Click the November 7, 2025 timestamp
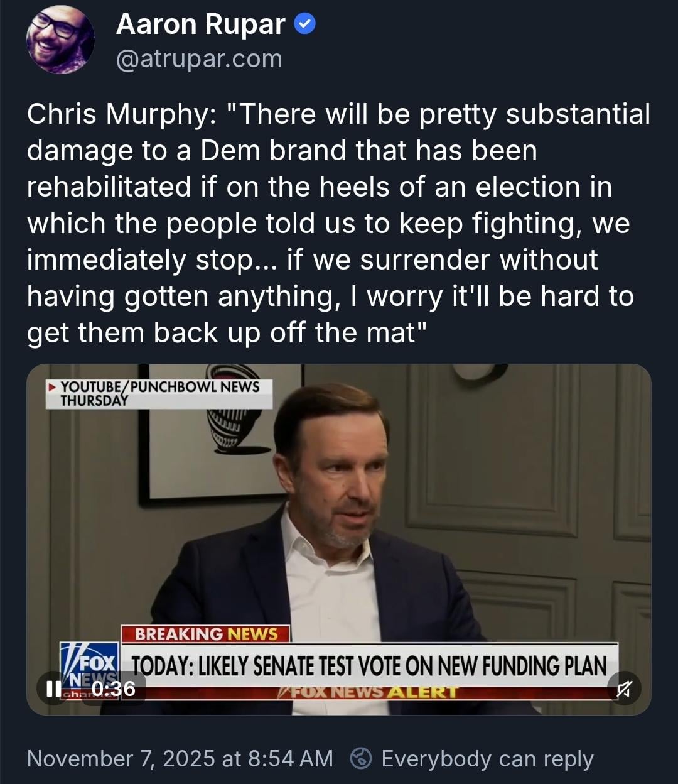The height and width of the screenshot is (784, 678). click(x=180, y=758)
